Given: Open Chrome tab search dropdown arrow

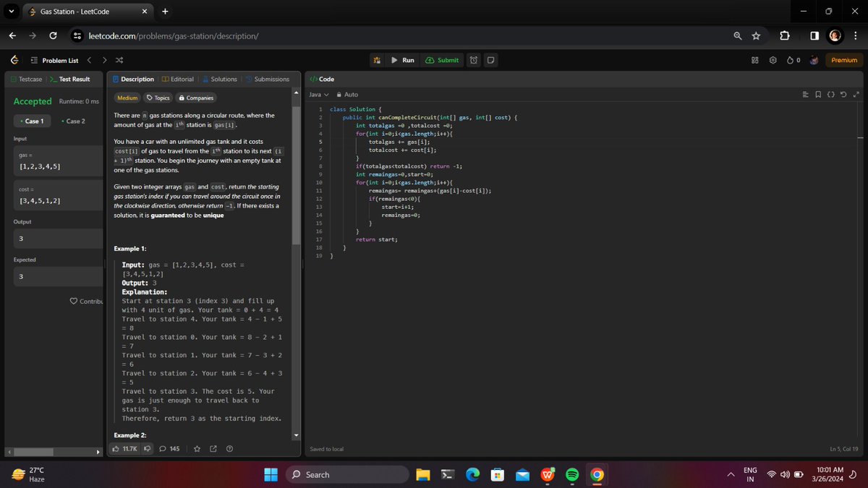Looking at the screenshot, I should click(11, 12).
